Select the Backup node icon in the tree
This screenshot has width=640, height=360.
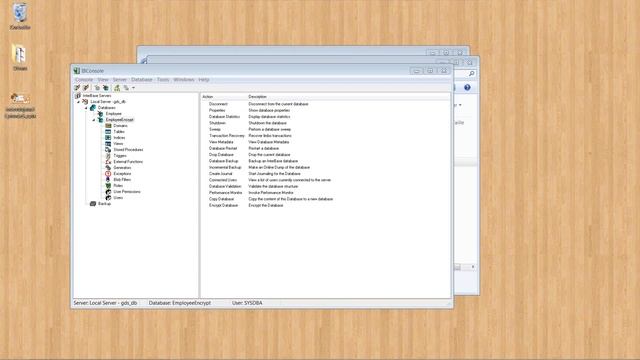93,204
